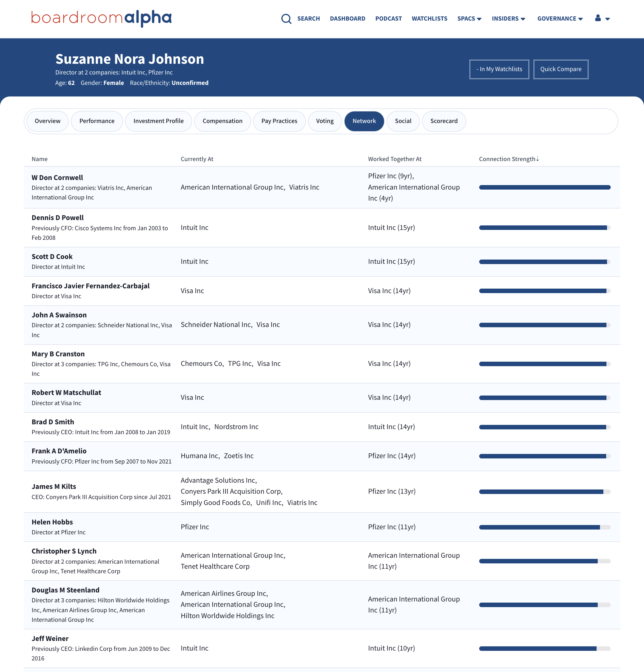Click James M Kilts's connection strength bar
The height and width of the screenshot is (672, 644).
pos(545,492)
